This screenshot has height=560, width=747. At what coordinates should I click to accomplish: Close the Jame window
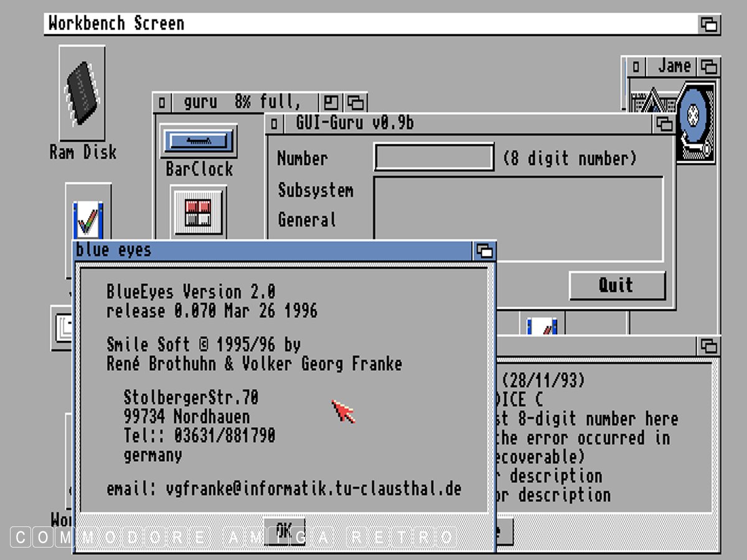pos(635,66)
